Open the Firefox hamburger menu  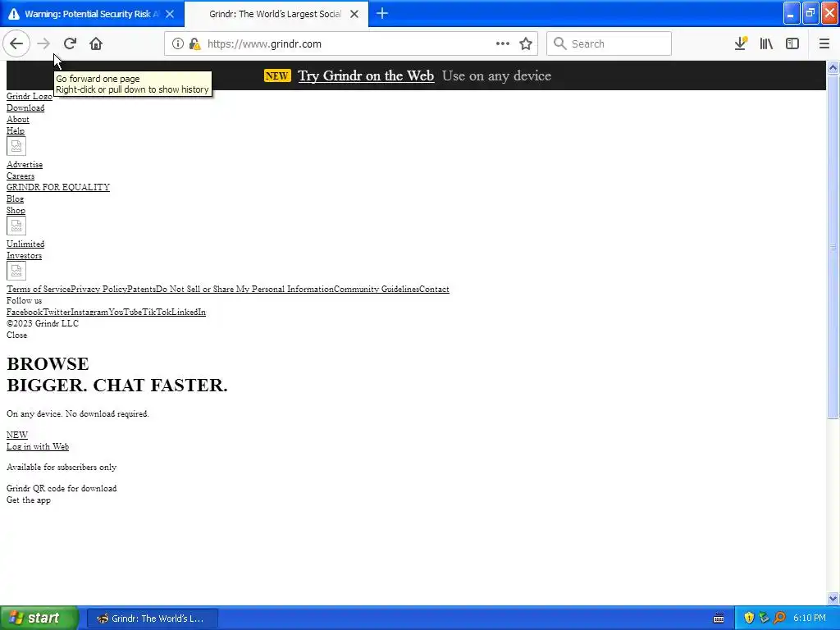(x=824, y=43)
